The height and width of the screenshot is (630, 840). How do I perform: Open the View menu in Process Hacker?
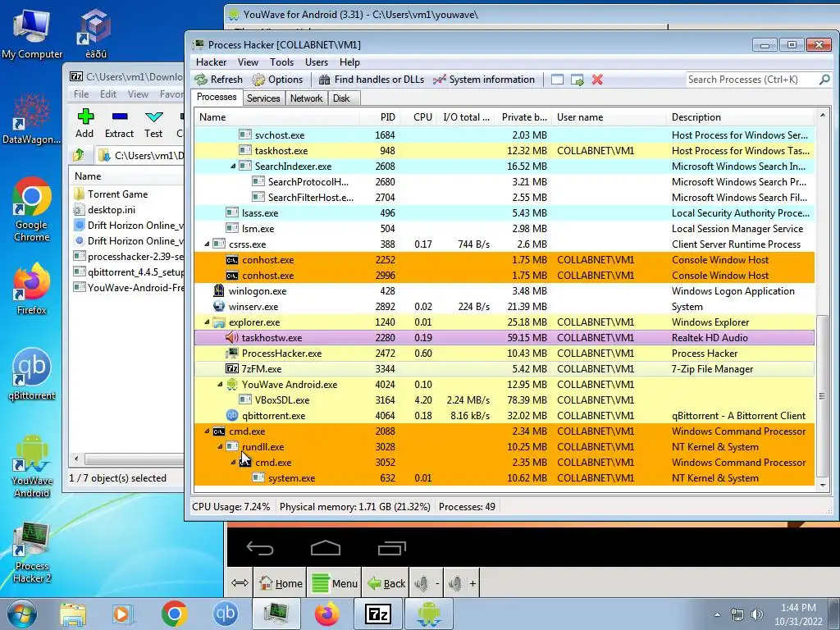coord(248,62)
